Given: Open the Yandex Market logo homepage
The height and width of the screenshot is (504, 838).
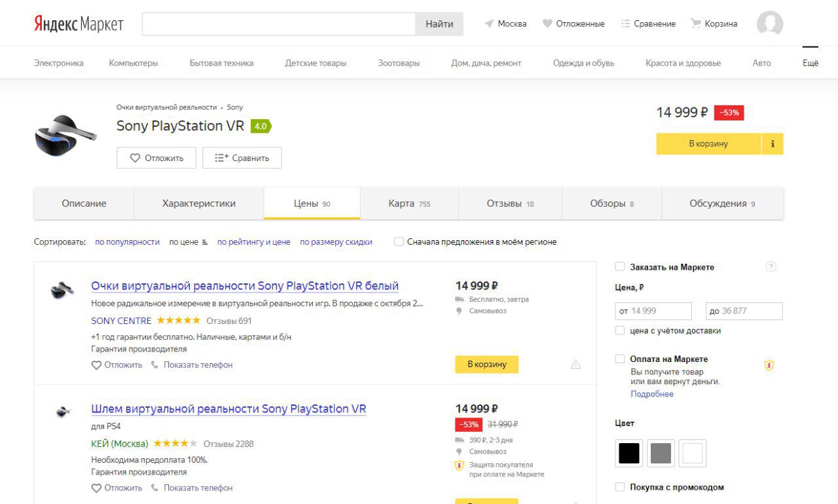Looking at the screenshot, I should [79, 24].
